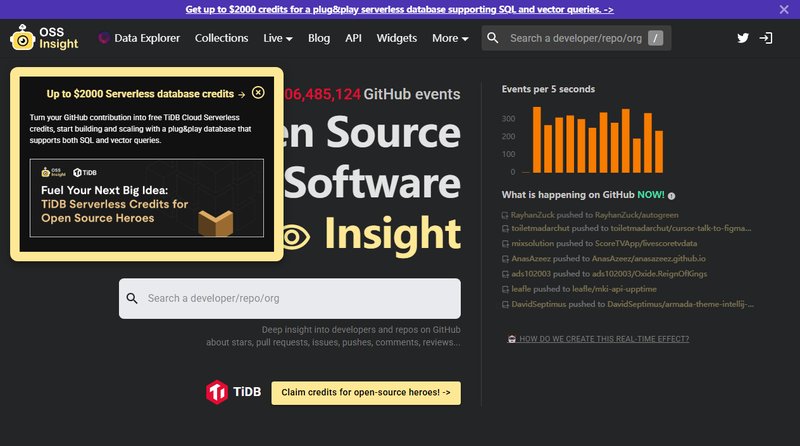Click the Data Explorer purple icon
The width and height of the screenshot is (800, 446).
[x=104, y=38]
